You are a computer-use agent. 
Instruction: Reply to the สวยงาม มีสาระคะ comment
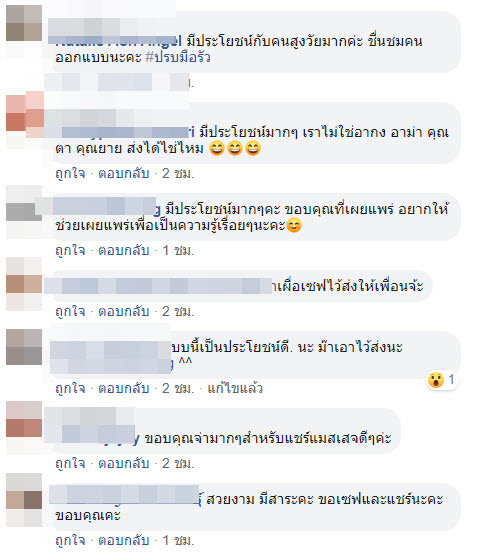click(123, 540)
